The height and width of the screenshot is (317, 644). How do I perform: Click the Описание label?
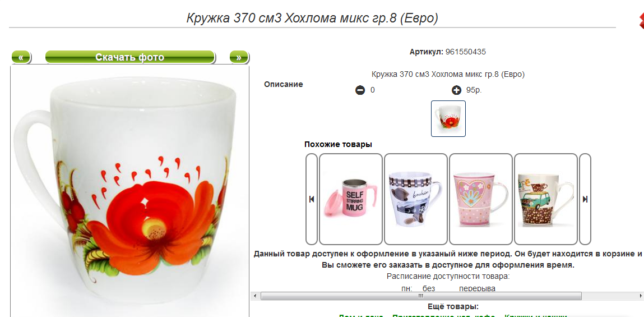coord(284,84)
